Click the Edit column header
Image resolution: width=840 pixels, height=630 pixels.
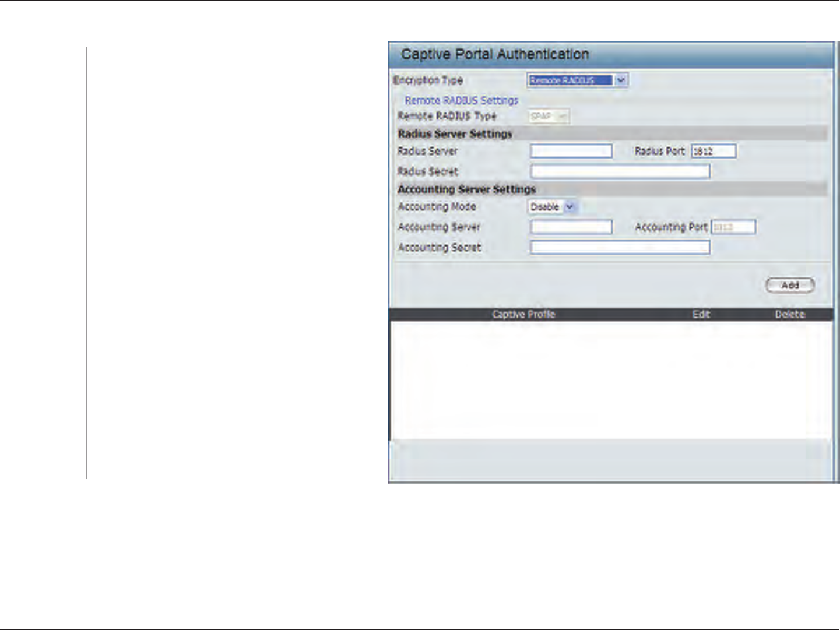click(x=701, y=314)
